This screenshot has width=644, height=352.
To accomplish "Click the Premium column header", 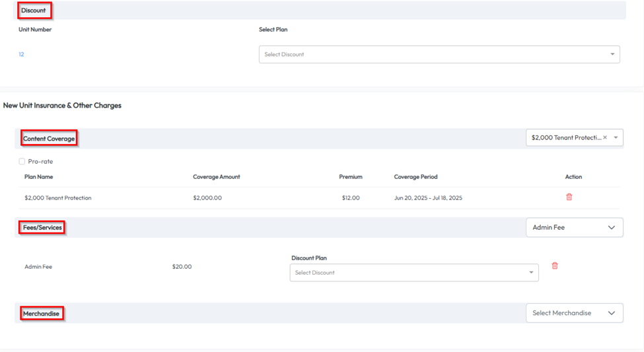I will (x=350, y=177).
